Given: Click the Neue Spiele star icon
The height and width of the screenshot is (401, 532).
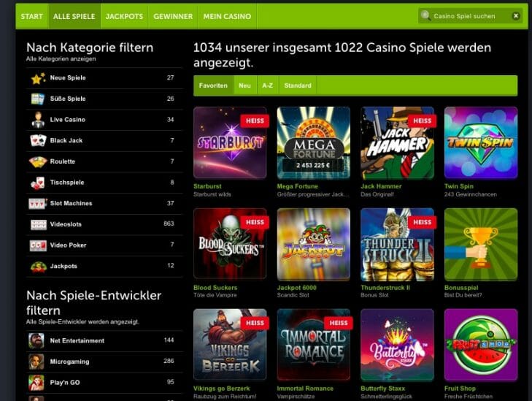Looking at the screenshot, I should [x=38, y=78].
